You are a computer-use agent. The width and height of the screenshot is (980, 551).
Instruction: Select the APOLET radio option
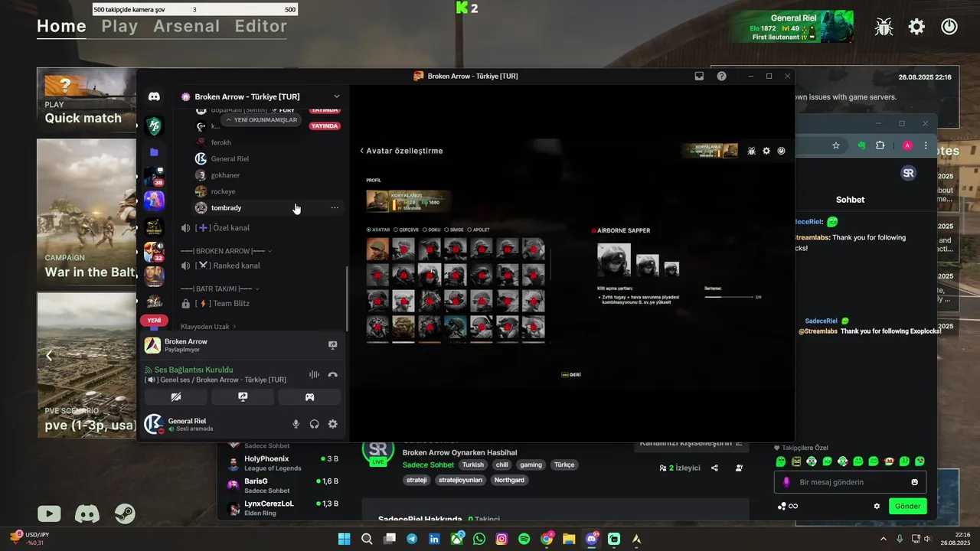[479, 230]
